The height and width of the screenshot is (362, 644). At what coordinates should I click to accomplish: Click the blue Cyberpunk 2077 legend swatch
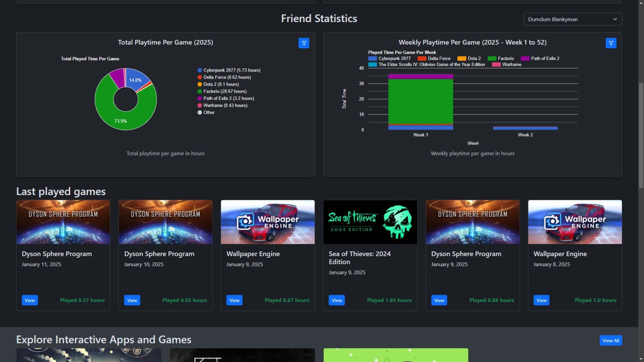coord(372,59)
